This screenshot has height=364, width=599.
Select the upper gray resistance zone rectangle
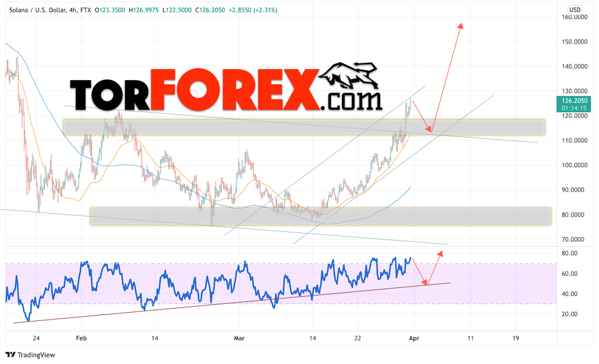(x=304, y=127)
